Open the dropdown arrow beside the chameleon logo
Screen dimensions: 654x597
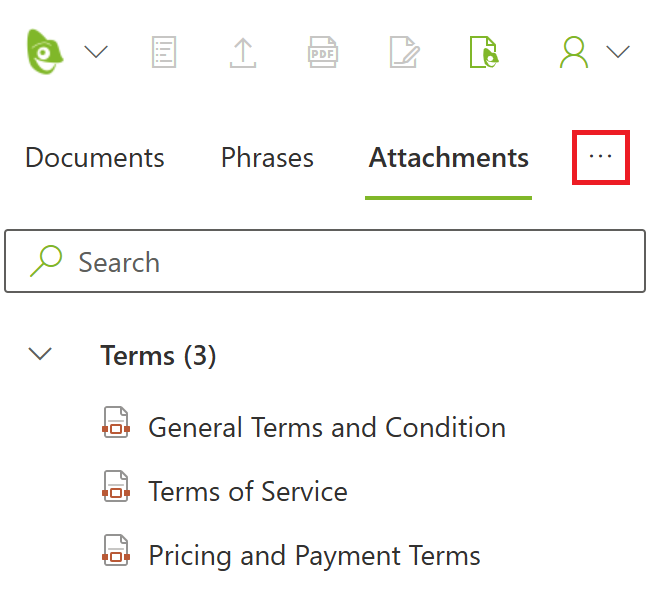[x=96, y=52]
